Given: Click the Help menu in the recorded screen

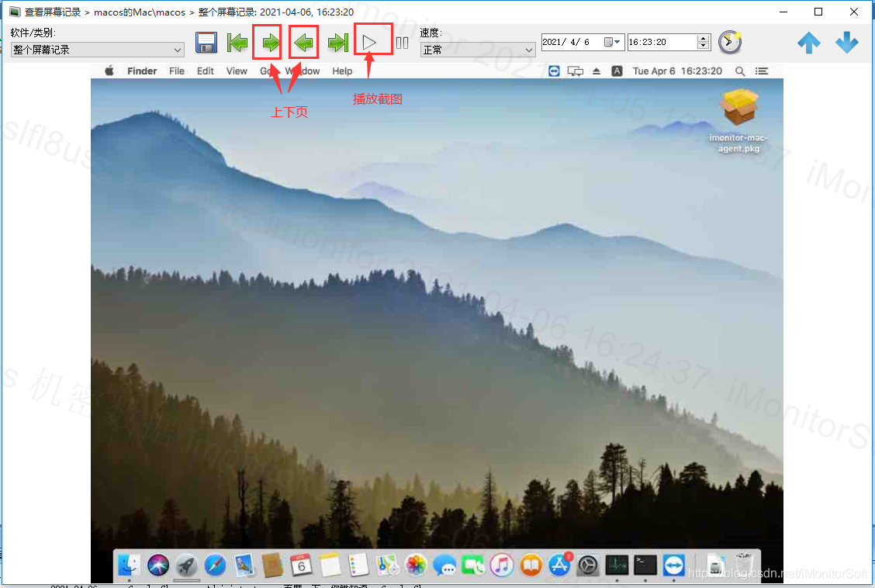Looking at the screenshot, I should click(341, 71).
